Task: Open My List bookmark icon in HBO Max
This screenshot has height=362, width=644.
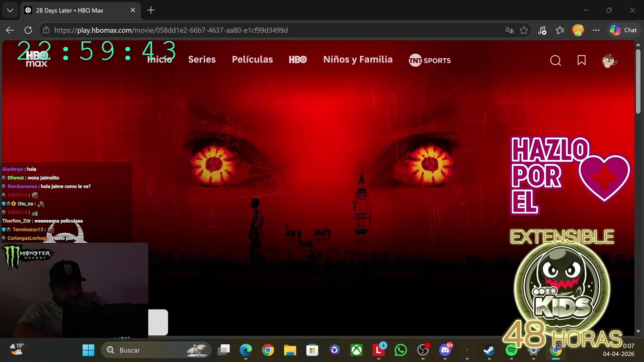Action: [x=582, y=60]
